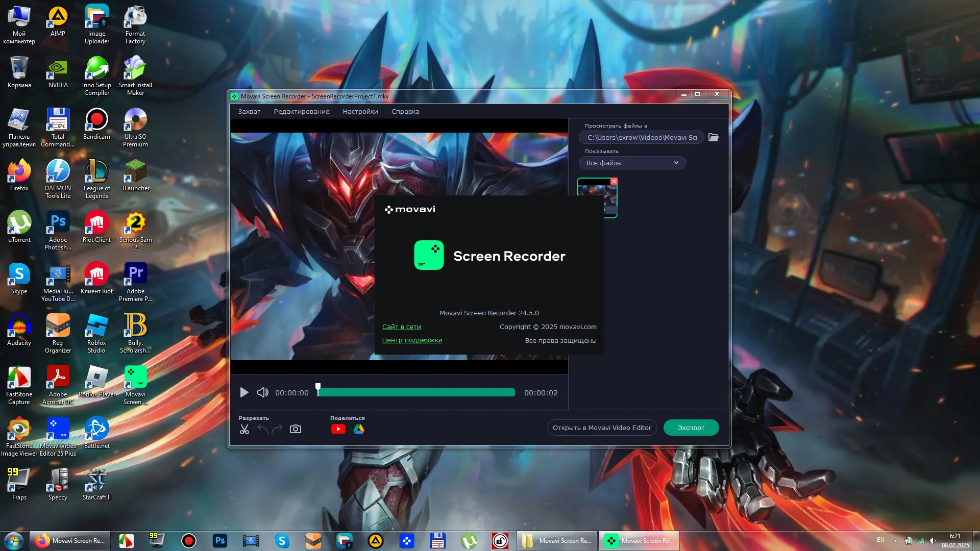Mute the playback volume
Viewport: 980px width, 551px height.
pyautogui.click(x=262, y=392)
